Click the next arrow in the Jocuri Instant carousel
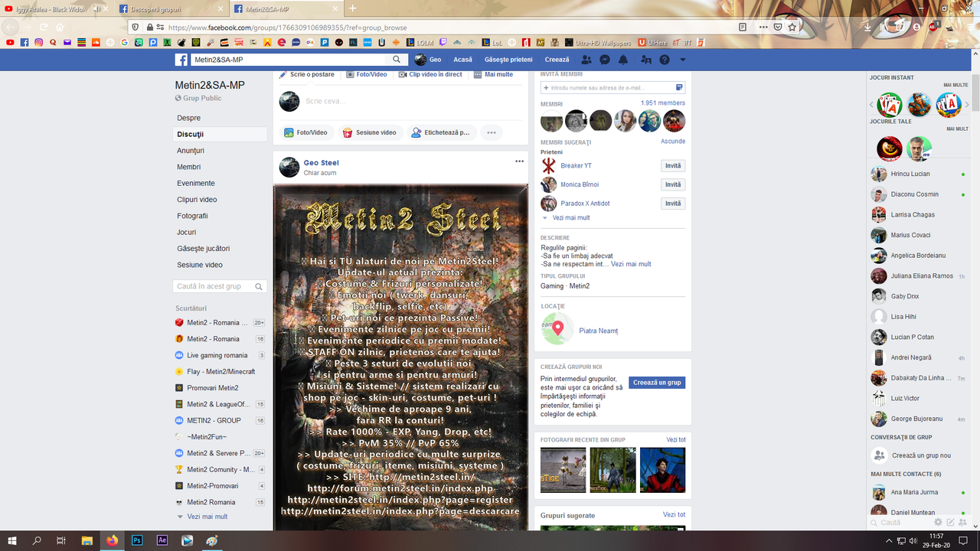The height and width of the screenshot is (551, 980). (969, 105)
